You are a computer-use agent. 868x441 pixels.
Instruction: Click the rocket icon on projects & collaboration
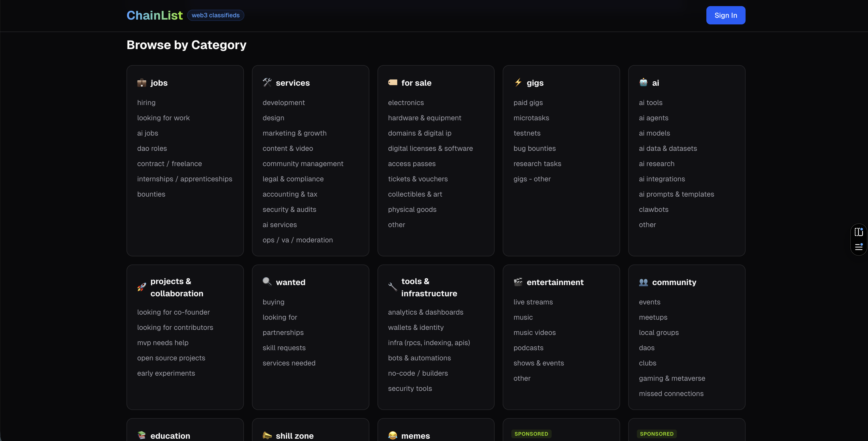142,287
